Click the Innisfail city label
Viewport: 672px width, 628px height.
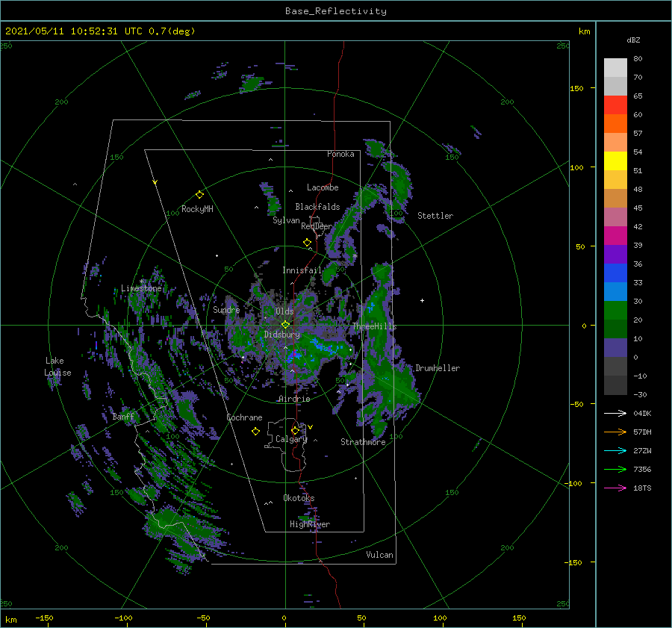(x=302, y=270)
